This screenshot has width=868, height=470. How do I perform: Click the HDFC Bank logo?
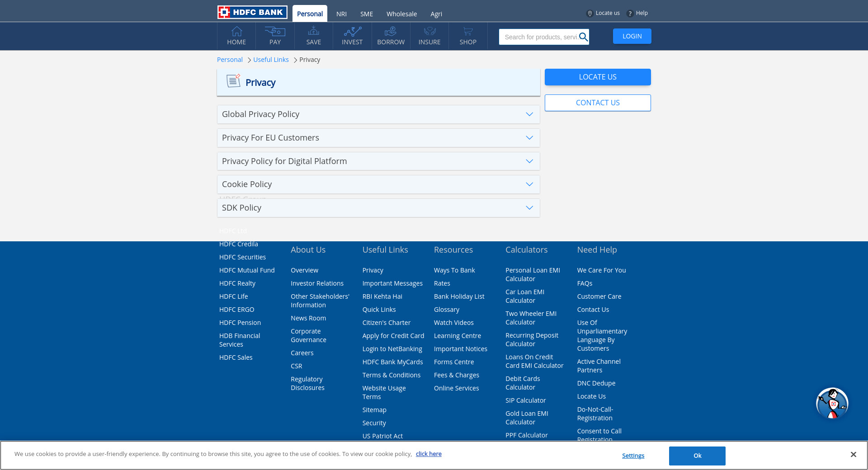(252, 12)
